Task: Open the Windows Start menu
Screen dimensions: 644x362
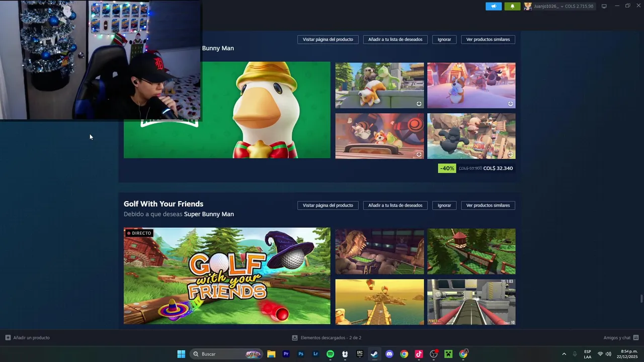Action: 181,354
